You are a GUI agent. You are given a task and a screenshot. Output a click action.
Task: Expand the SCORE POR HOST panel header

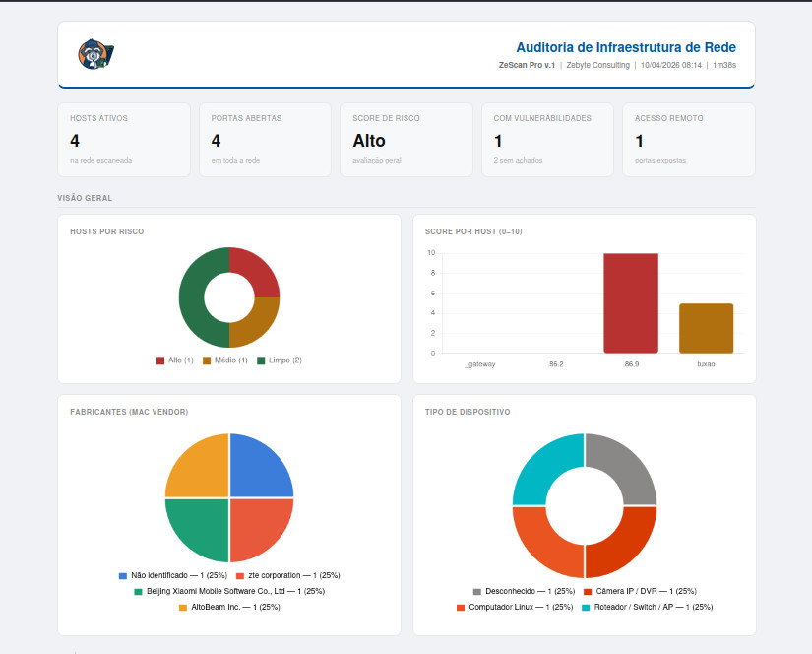(x=471, y=231)
